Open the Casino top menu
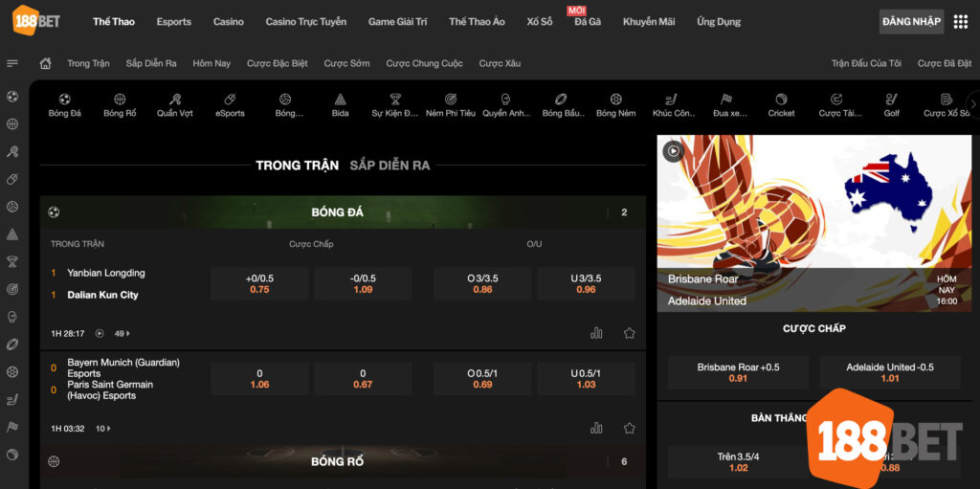 click(x=228, y=22)
